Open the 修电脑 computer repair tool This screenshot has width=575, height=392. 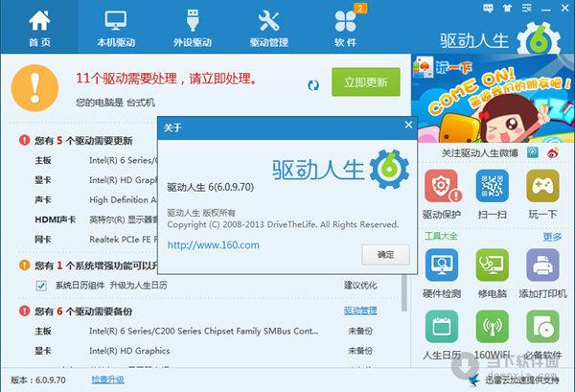click(492, 266)
